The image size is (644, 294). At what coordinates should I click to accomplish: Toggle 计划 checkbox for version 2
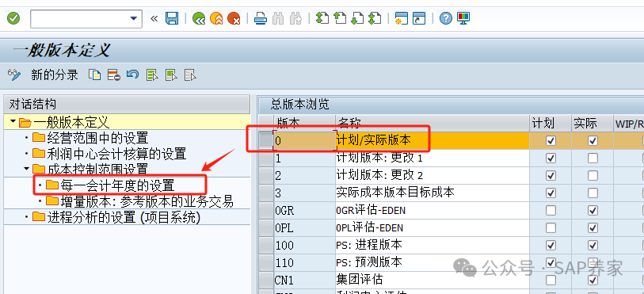pos(551,176)
